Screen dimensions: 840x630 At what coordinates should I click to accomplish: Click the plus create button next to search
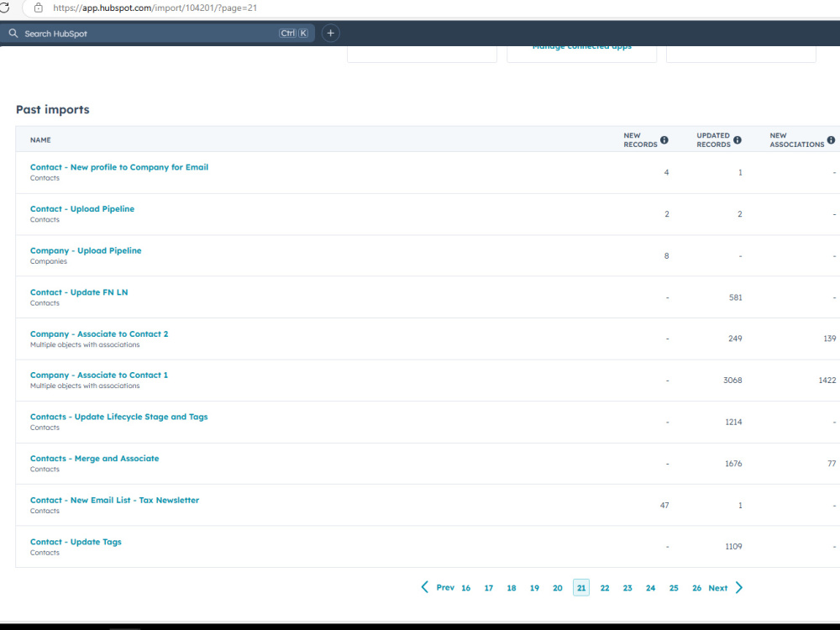(330, 34)
